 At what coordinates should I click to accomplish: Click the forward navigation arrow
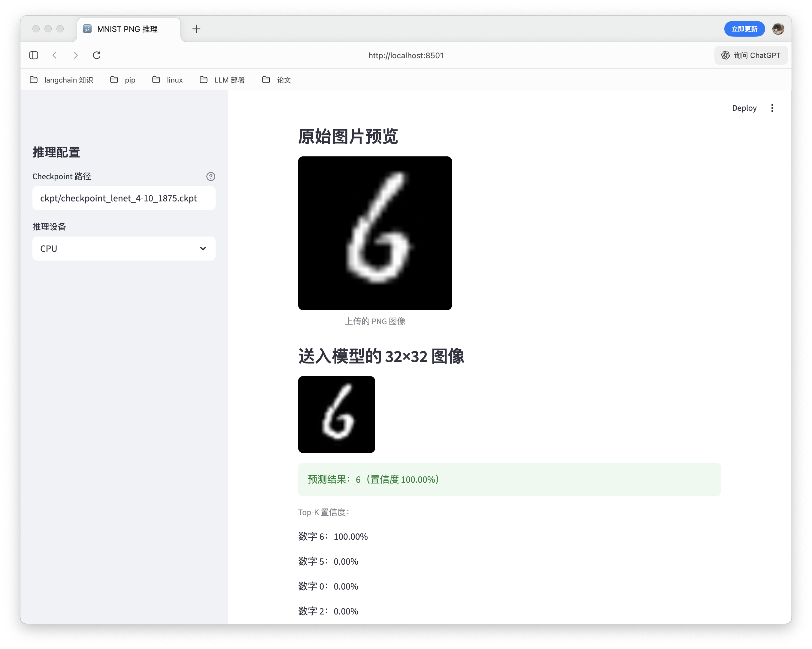click(76, 55)
